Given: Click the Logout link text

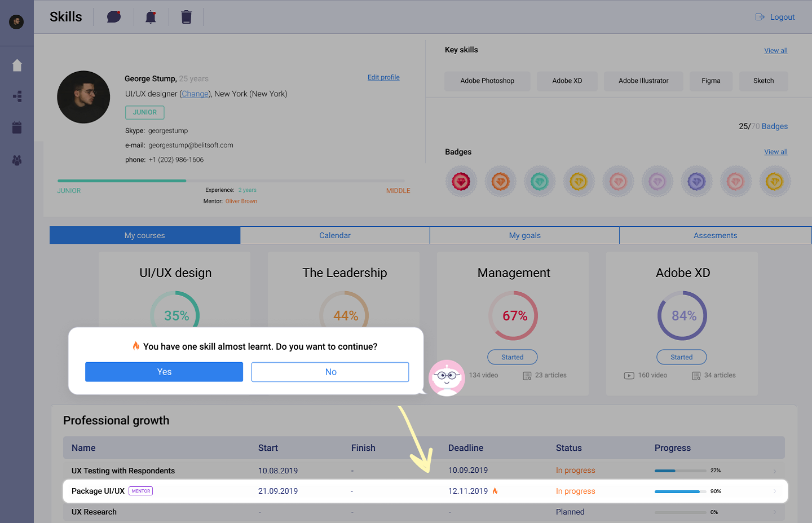Looking at the screenshot, I should click(783, 17).
